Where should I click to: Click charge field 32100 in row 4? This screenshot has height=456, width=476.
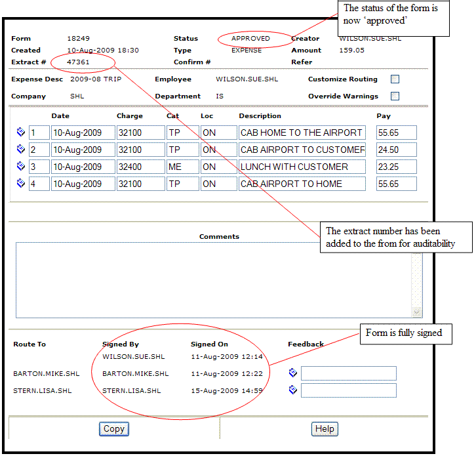coord(141,184)
